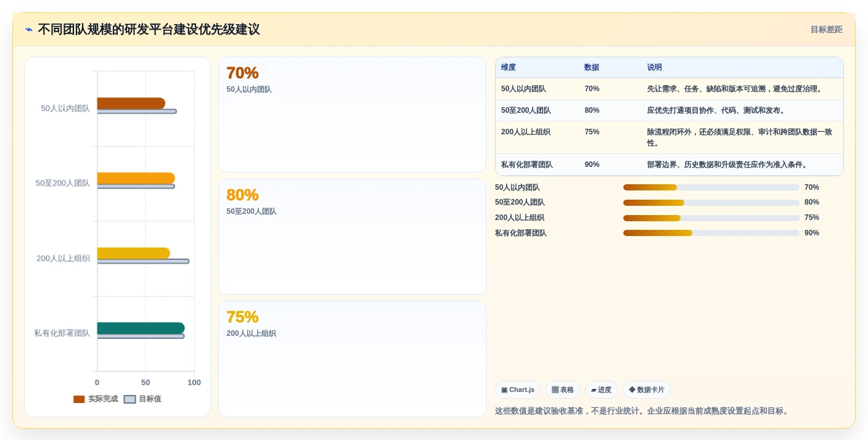Click the 实际完成 orange legend swatch
This screenshot has width=868, height=440.
[x=79, y=399]
